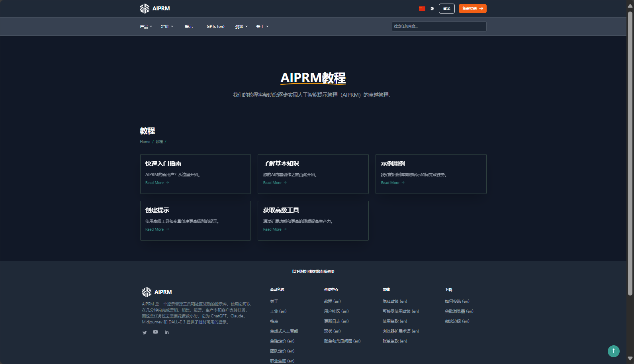Click the 教程 (en) footer link

[333, 301]
